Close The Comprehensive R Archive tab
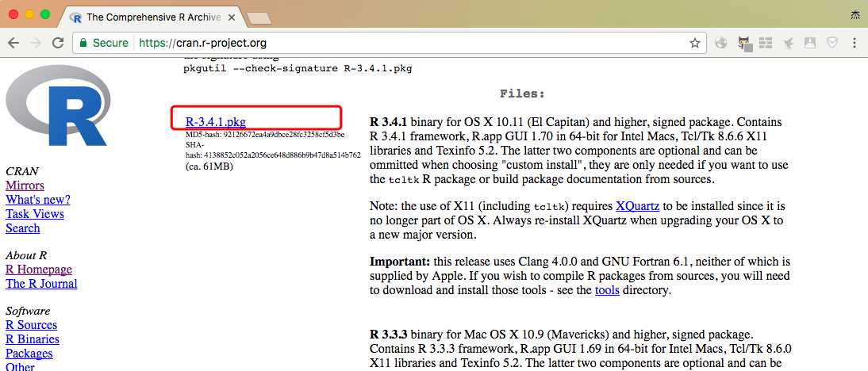 click(x=232, y=17)
